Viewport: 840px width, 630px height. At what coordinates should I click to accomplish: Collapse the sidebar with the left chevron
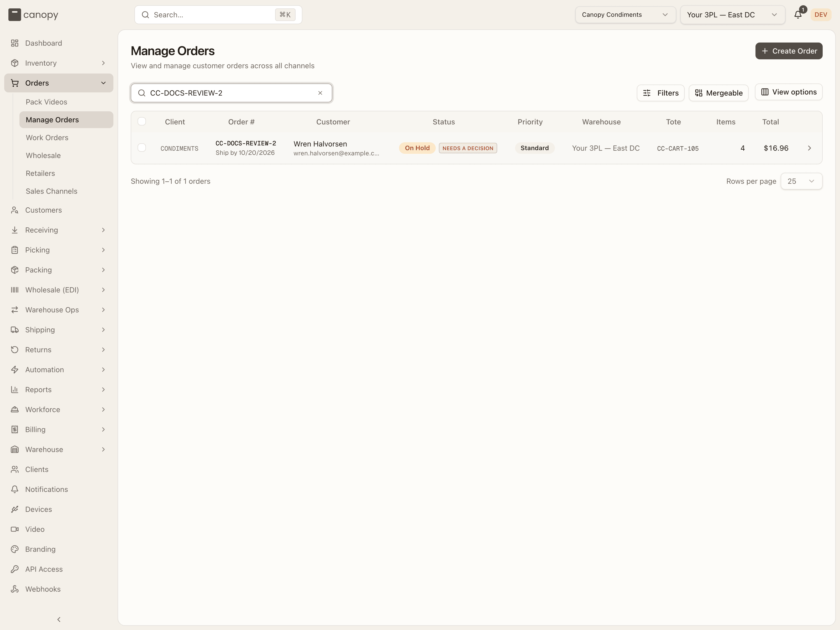click(x=59, y=619)
